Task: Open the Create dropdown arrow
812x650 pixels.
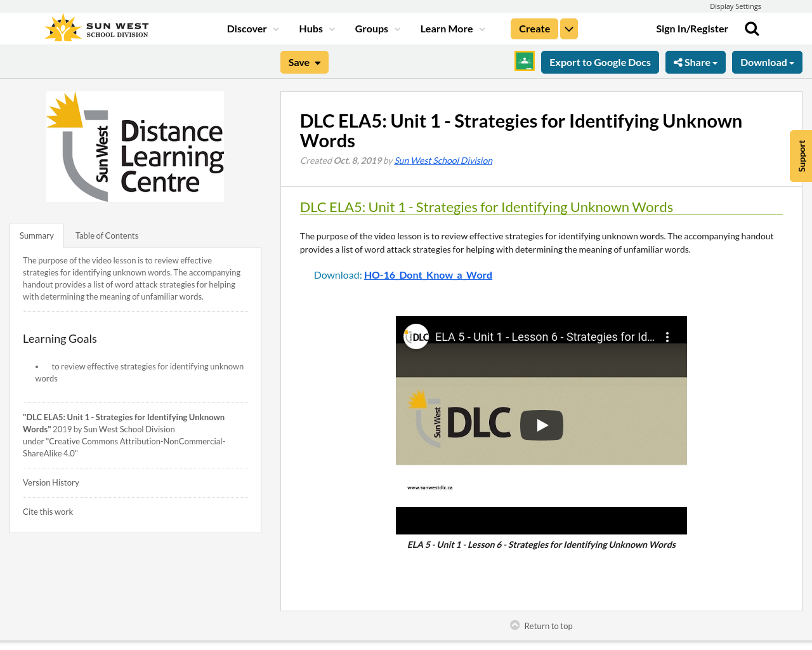Action: click(x=568, y=28)
